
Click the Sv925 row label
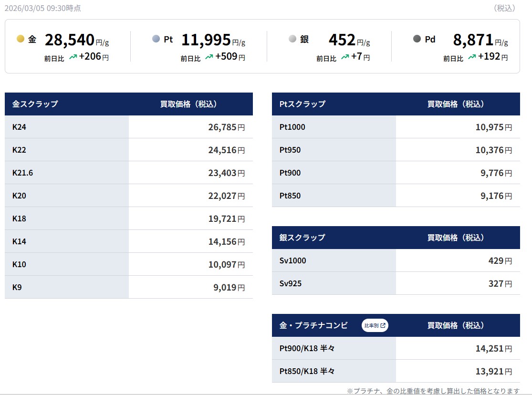point(291,283)
